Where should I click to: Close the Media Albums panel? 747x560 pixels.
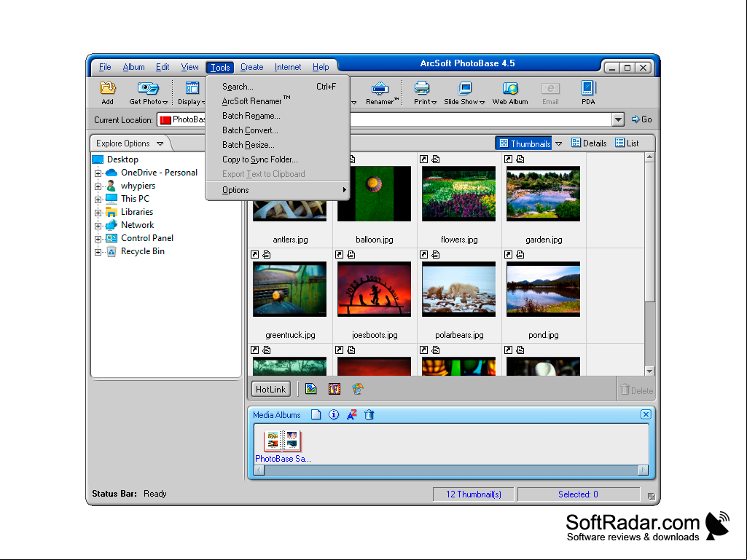[646, 414]
